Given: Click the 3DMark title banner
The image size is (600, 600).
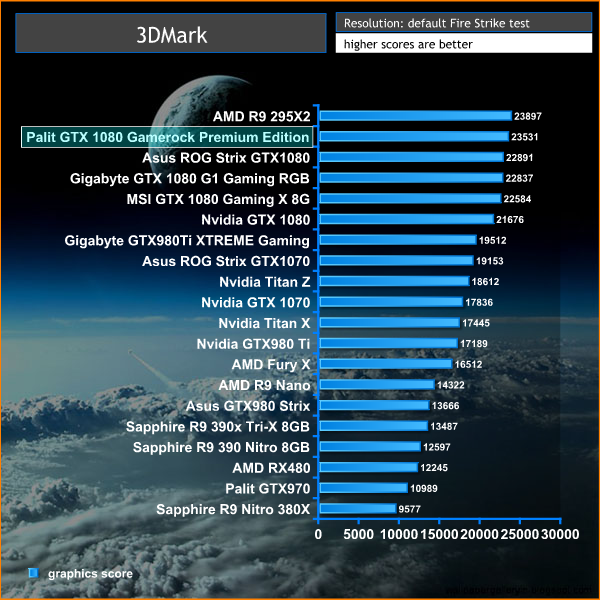Looking at the screenshot, I should (x=171, y=33).
